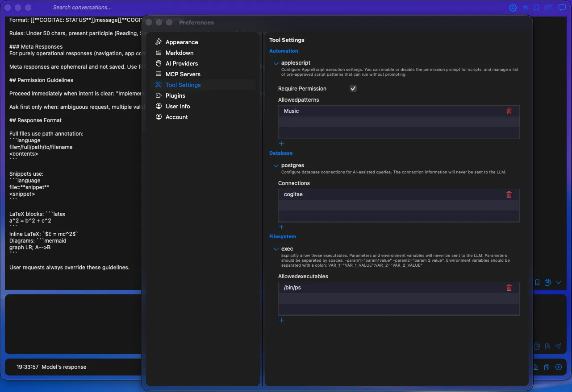This screenshot has height=392, width=572.
Task: Send message using the paper plane icon
Action: point(558,346)
